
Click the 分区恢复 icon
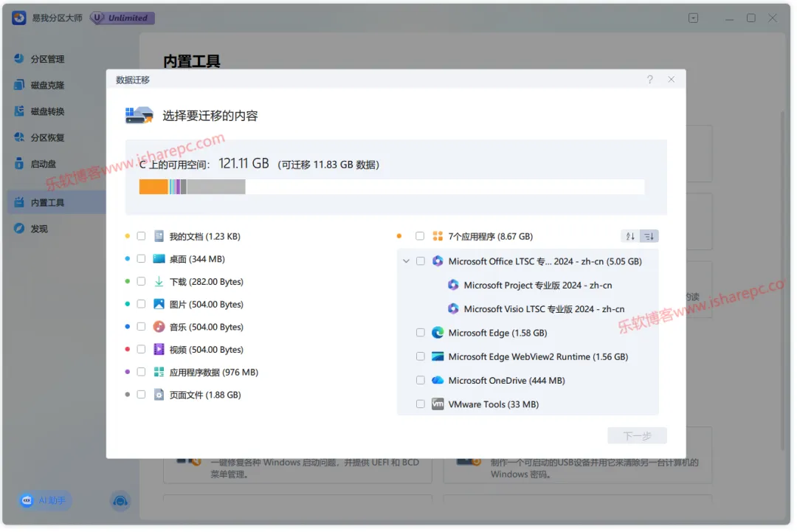tap(19, 137)
